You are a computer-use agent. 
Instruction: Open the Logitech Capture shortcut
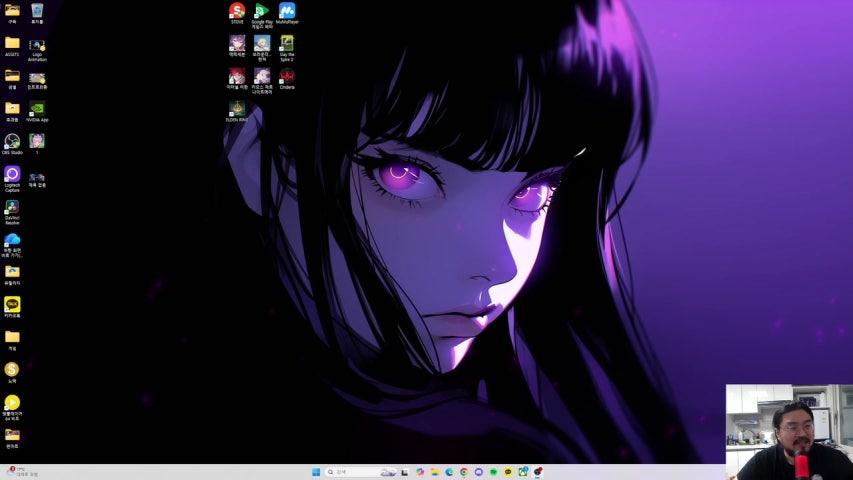12,179
